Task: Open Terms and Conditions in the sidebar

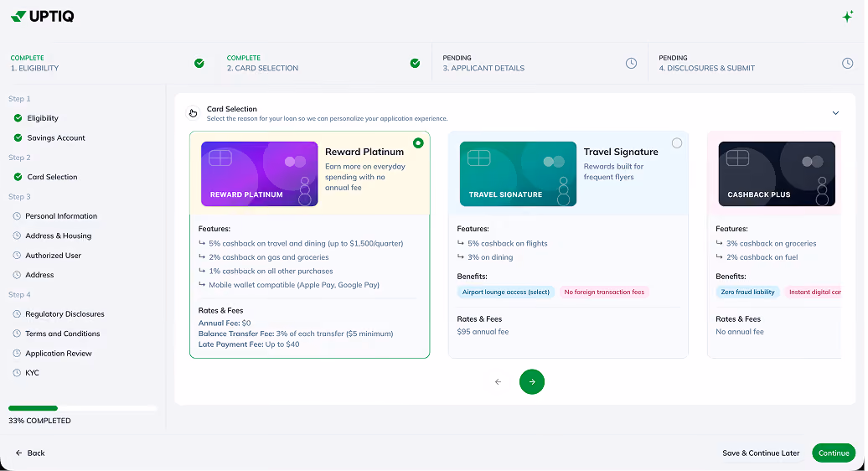Action: pyautogui.click(x=63, y=334)
